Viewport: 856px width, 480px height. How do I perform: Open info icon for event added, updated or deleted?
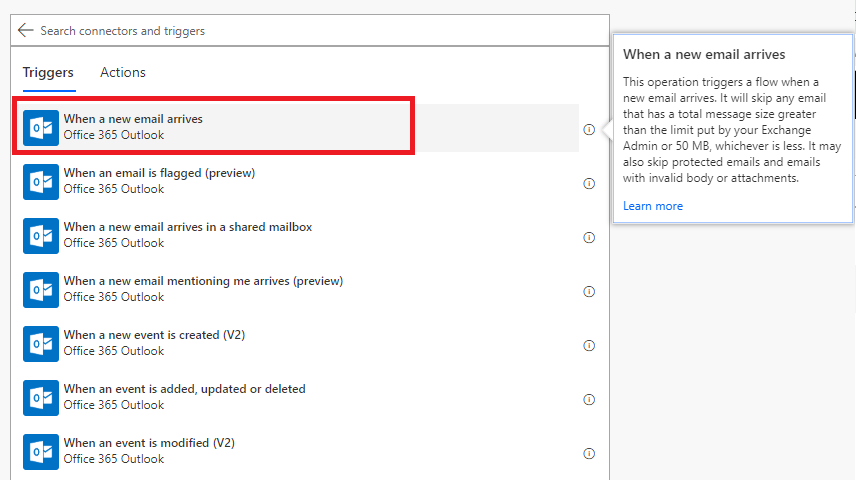click(x=589, y=400)
